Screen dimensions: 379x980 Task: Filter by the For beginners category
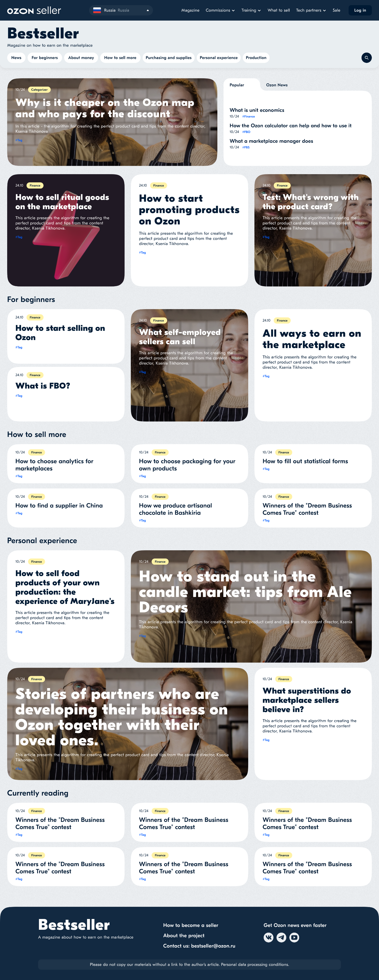[44, 58]
